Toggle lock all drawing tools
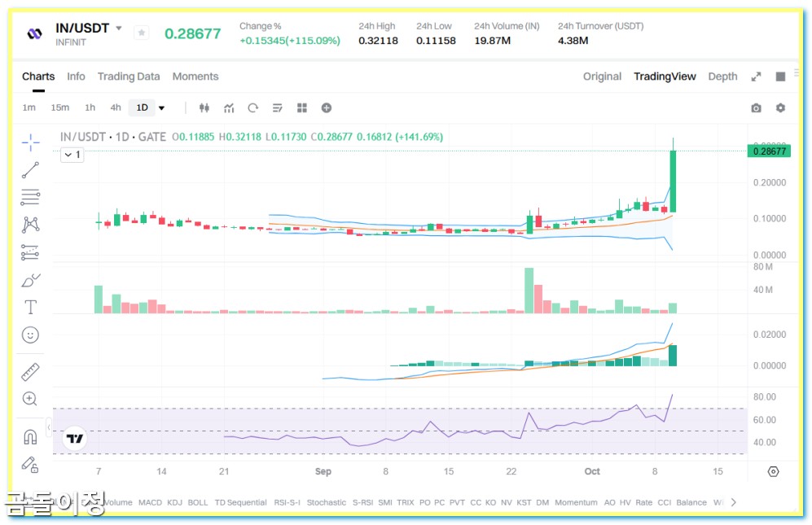 pos(29,465)
